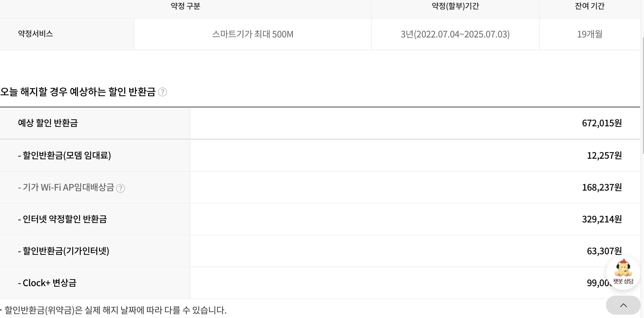Viewport: 644px width, 318px height.
Task: Click the 할인반환금(기가인터넷) row label
Action: tap(64, 251)
